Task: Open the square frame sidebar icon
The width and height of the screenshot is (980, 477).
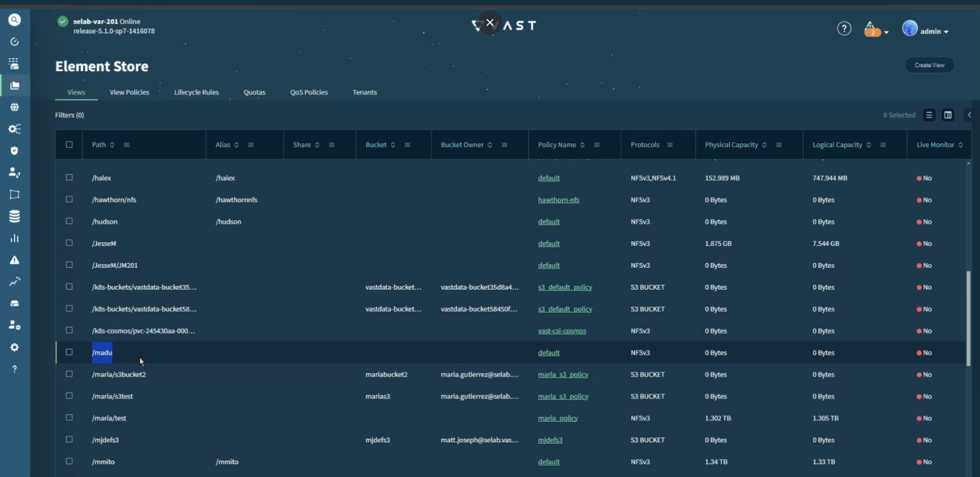Action: click(14, 194)
